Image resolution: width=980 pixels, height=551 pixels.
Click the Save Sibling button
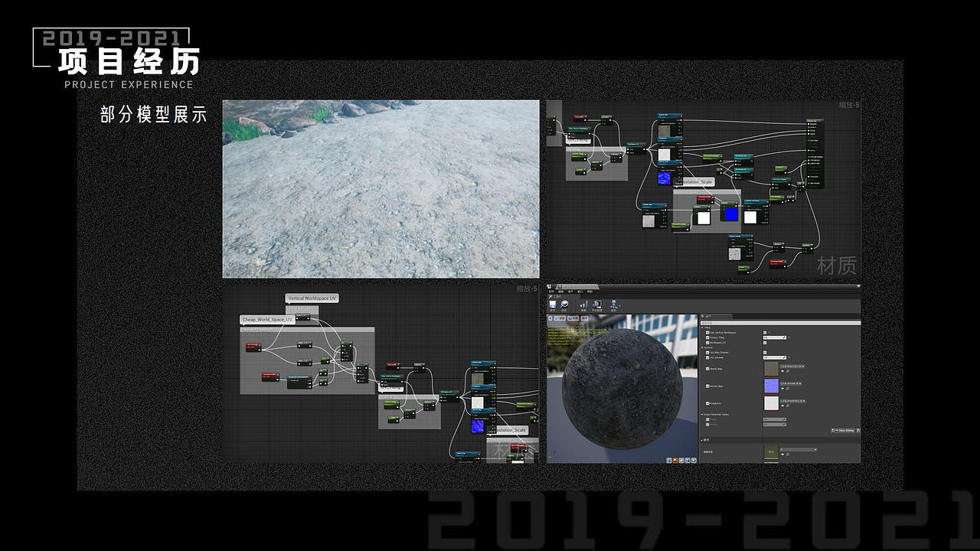coord(845,430)
